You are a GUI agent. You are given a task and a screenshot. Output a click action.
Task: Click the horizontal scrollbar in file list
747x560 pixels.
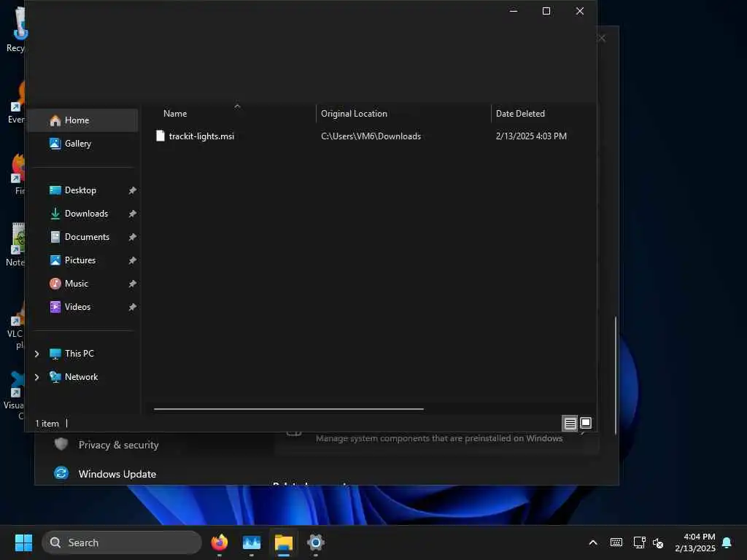tap(289, 408)
